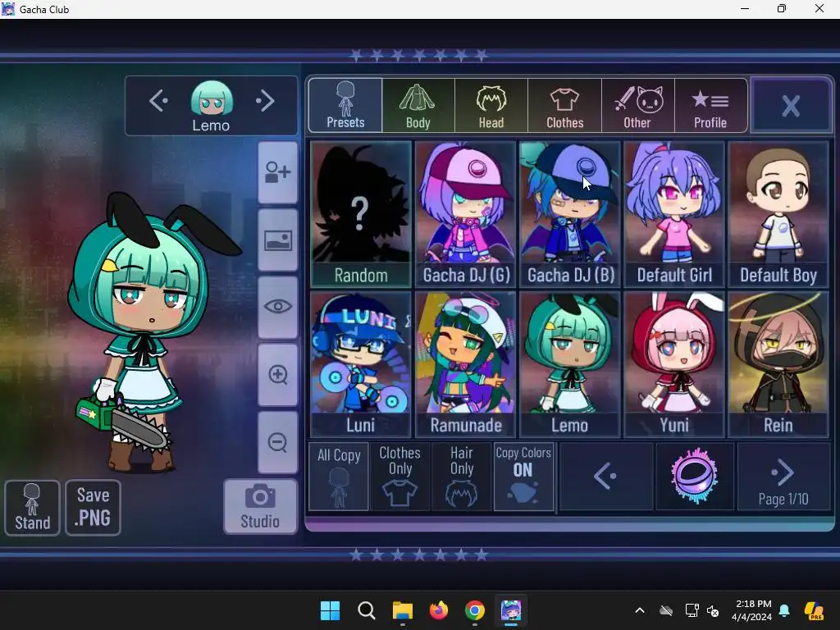This screenshot has width=840, height=630.
Task: Toggle Copy Colors ON setting
Action: (x=523, y=477)
